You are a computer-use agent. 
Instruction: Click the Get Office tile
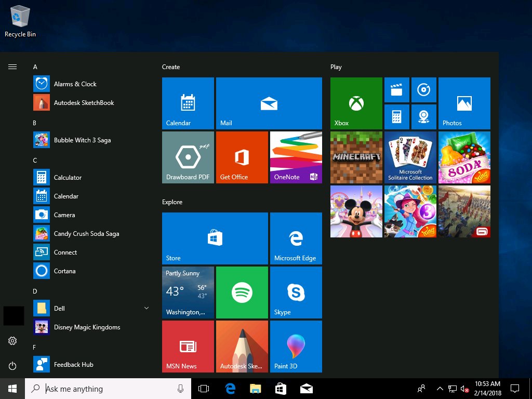coord(242,157)
